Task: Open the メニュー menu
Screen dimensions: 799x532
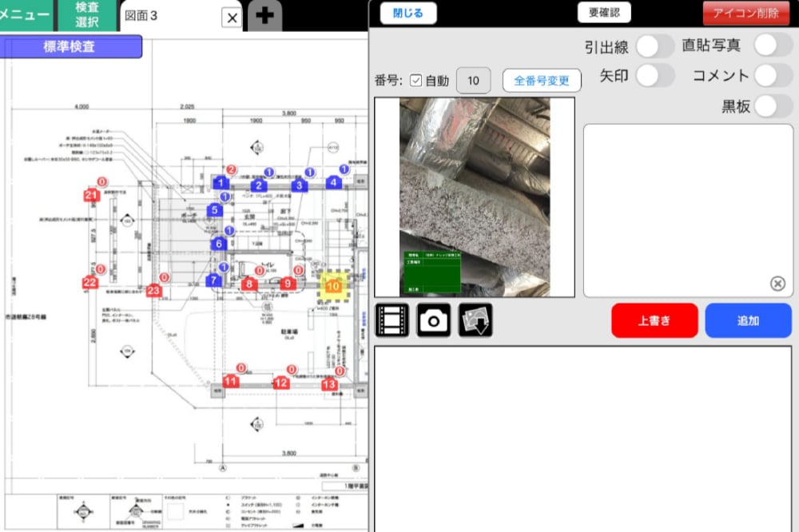Action: tap(26, 14)
